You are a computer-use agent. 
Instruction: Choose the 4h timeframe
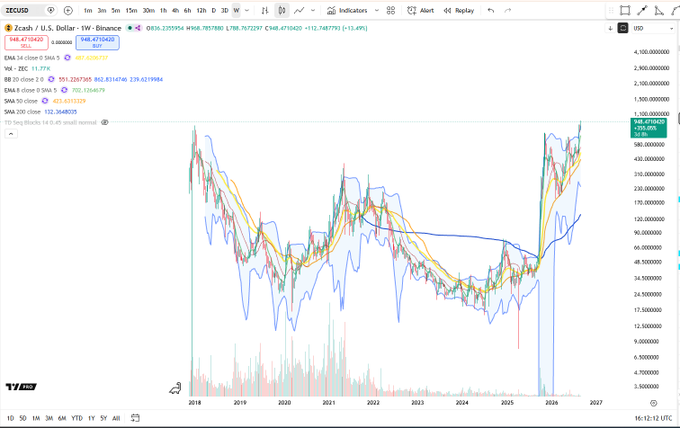175,10
